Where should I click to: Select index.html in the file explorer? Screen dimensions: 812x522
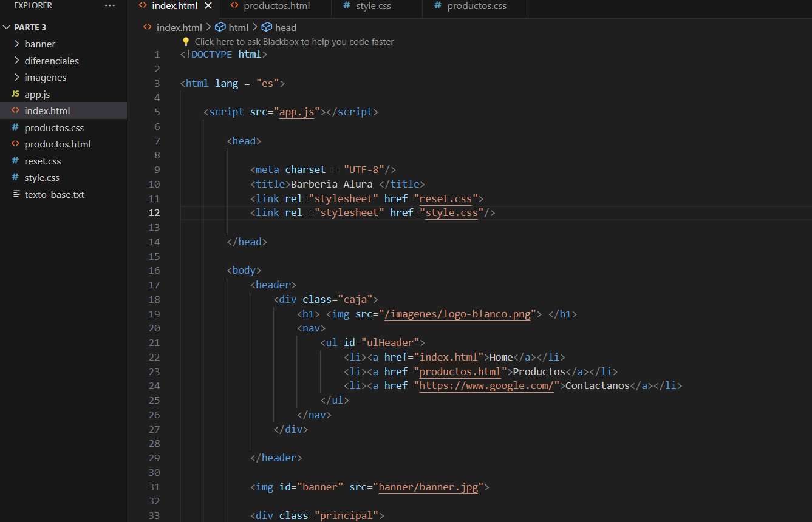(63, 110)
